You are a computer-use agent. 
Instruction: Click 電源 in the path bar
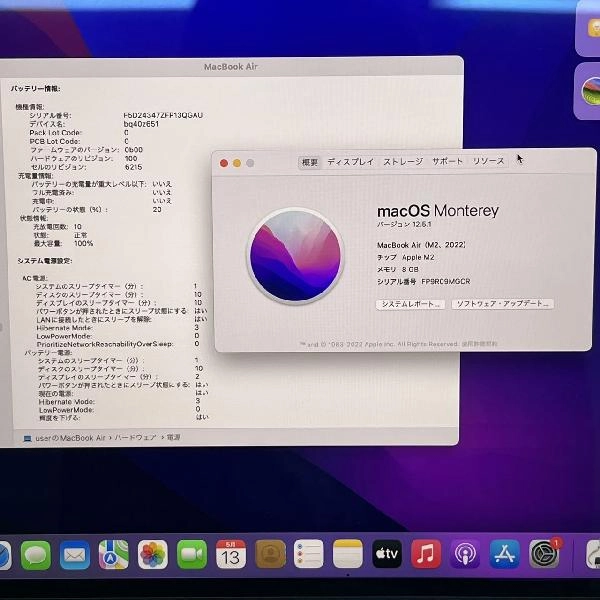pos(173,437)
